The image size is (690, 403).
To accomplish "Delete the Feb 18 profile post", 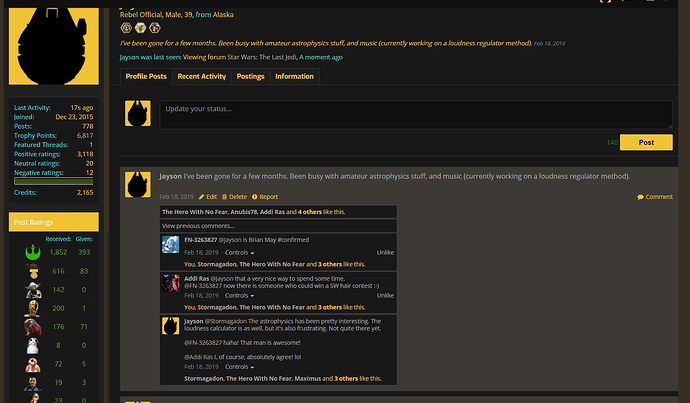I will coord(234,197).
